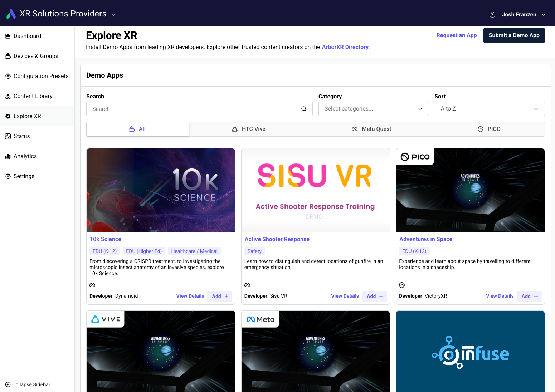Click the EDU (Higher-Ed) tag

point(144,251)
